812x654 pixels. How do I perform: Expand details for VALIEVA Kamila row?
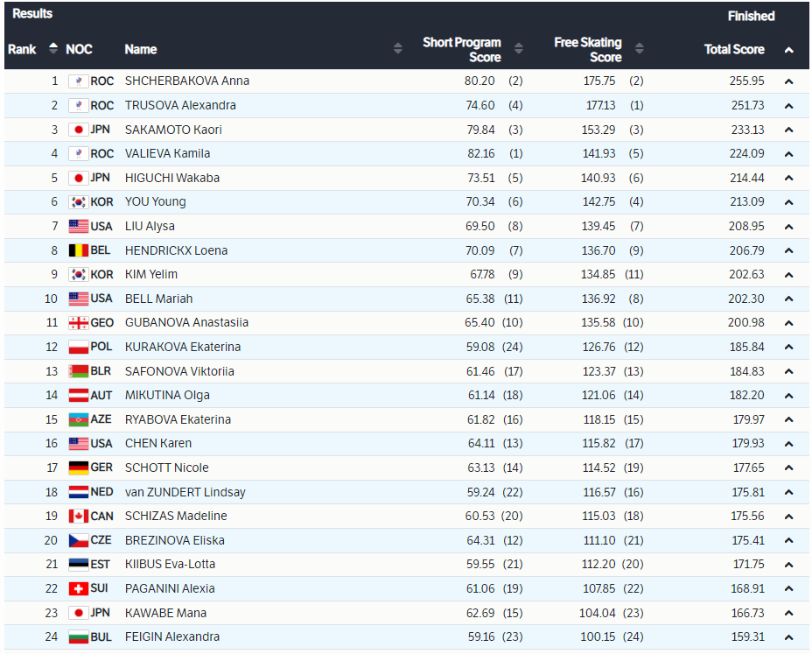788,154
